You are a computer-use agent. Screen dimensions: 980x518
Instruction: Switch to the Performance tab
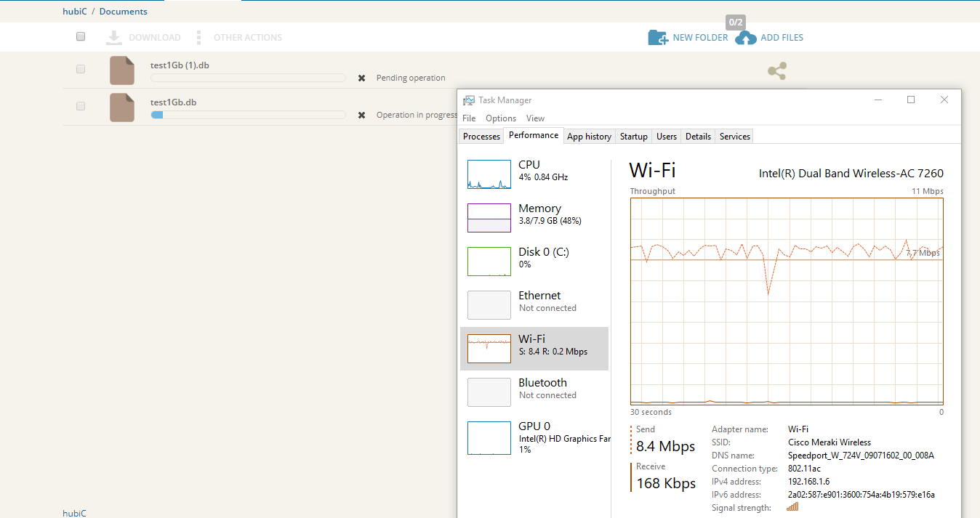(534, 135)
